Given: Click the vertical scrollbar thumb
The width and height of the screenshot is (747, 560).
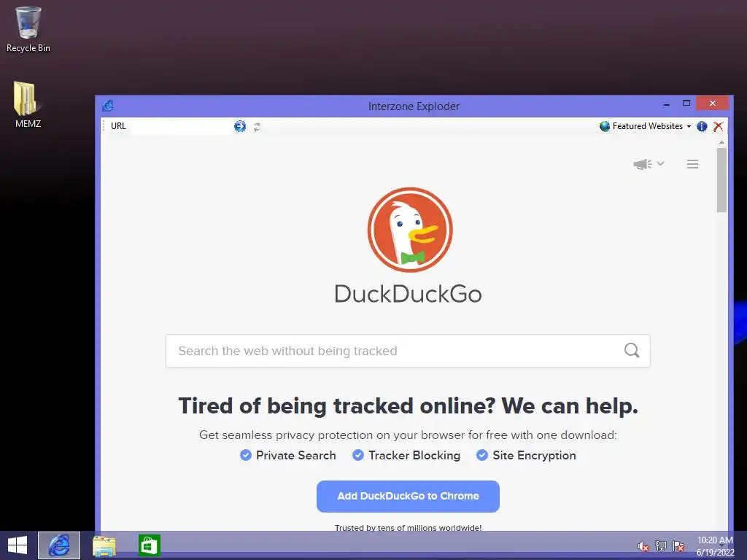Looking at the screenshot, I should coord(721,180).
